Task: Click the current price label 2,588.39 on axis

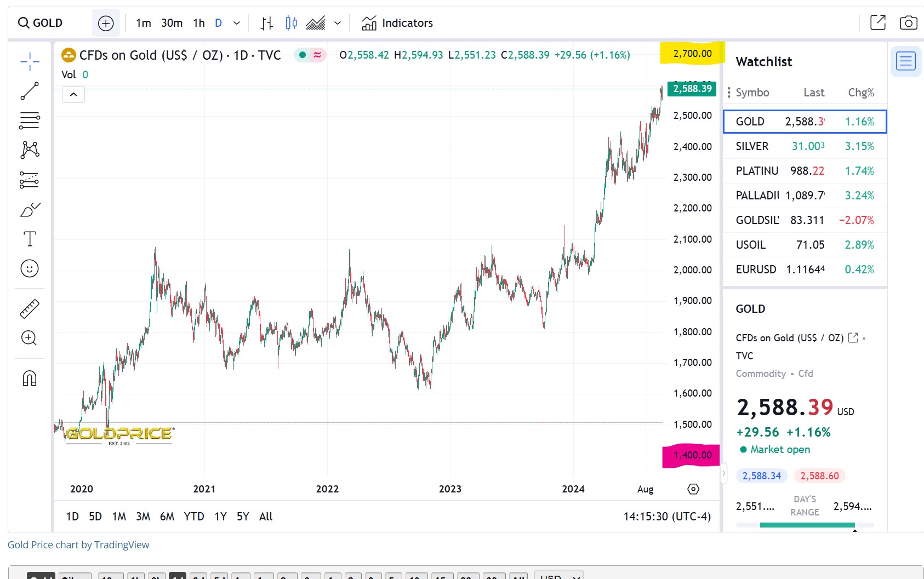Action: [x=692, y=89]
